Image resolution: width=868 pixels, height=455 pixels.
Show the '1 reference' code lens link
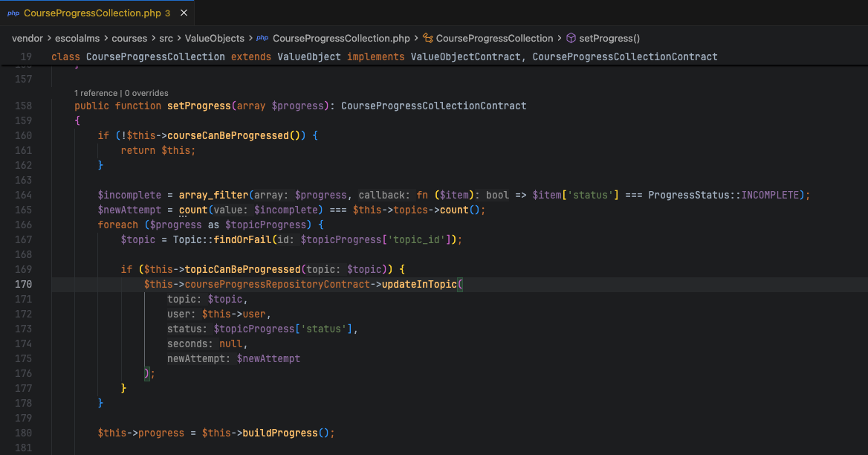point(96,93)
